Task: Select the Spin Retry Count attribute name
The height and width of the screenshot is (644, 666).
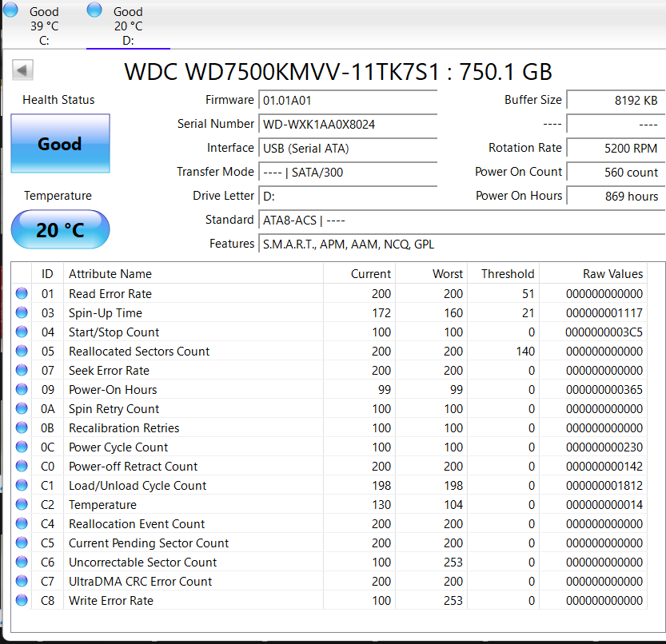Action: 114,409
